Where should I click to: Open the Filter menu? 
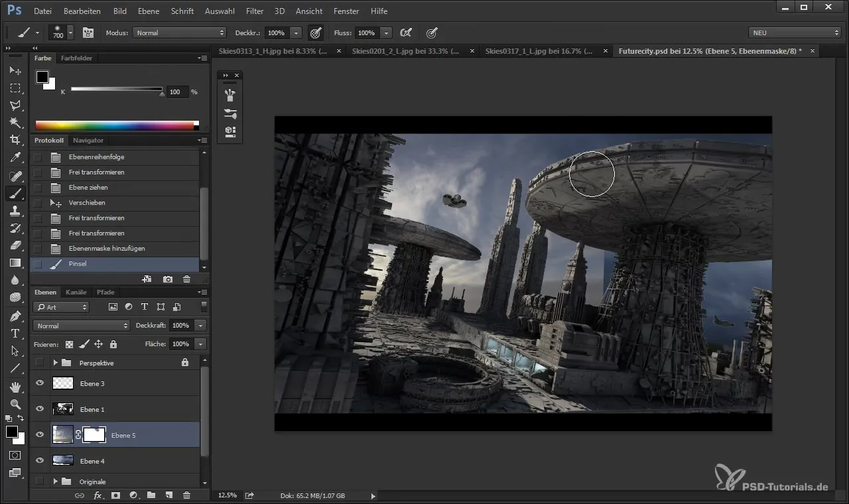pyautogui.click(x=254, y=11)
